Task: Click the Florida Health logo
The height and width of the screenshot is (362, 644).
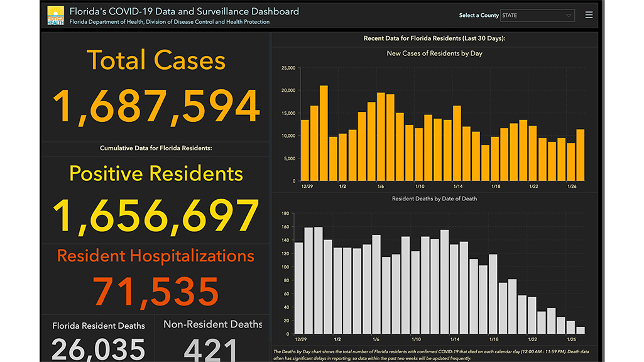Action: 56,16
